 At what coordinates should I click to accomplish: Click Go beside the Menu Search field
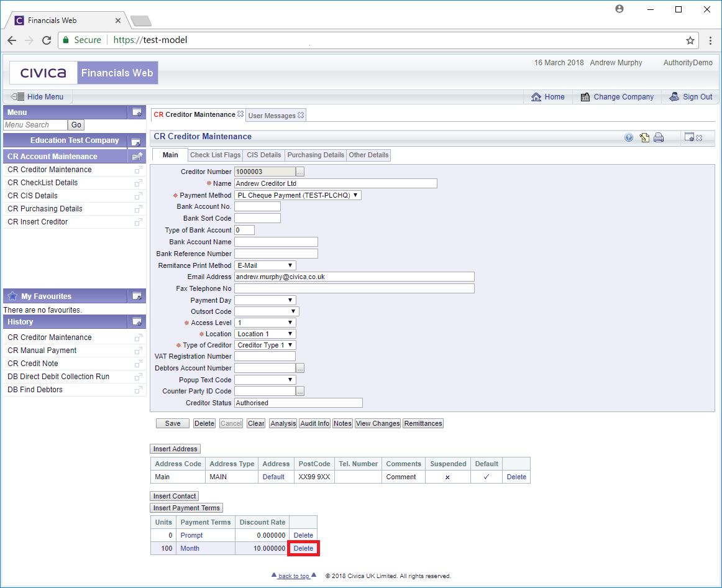pyautogui.click(x=76, y=125)
